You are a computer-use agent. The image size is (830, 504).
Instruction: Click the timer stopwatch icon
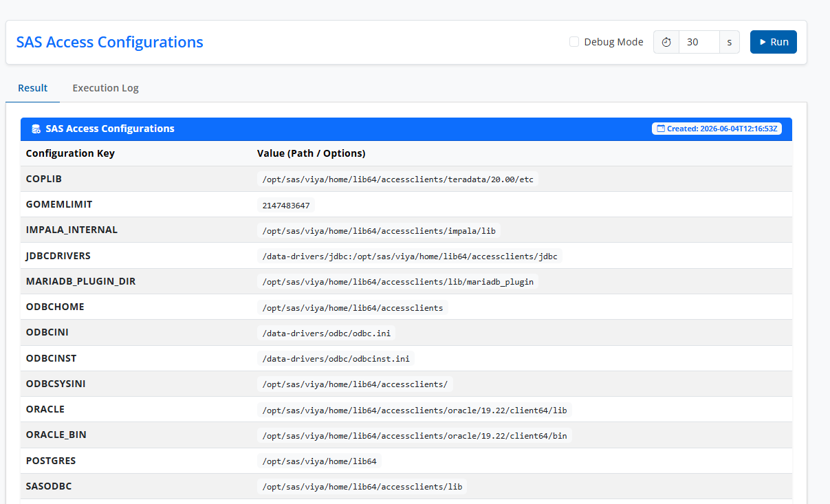[x=666, y=42]
